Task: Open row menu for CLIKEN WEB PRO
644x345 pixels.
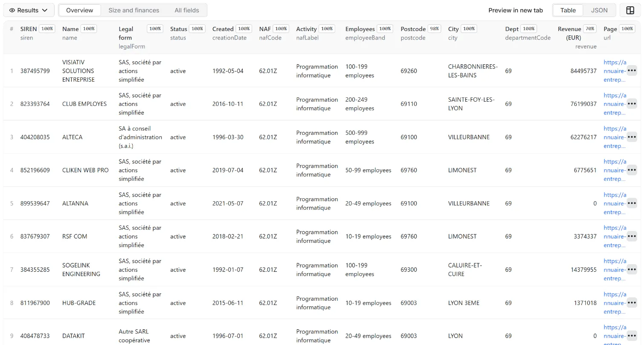Action: (632, 170)
